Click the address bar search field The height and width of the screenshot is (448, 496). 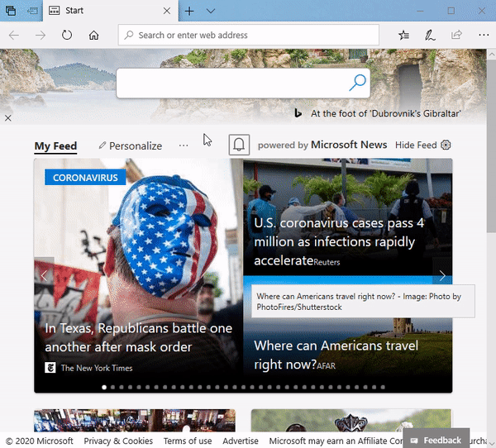click(249, 35)
